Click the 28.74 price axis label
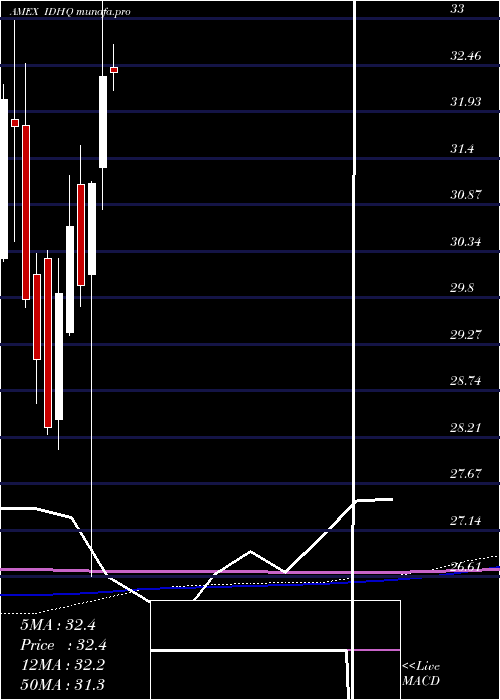Screen dimensions: 500x700 pos(466,381)
